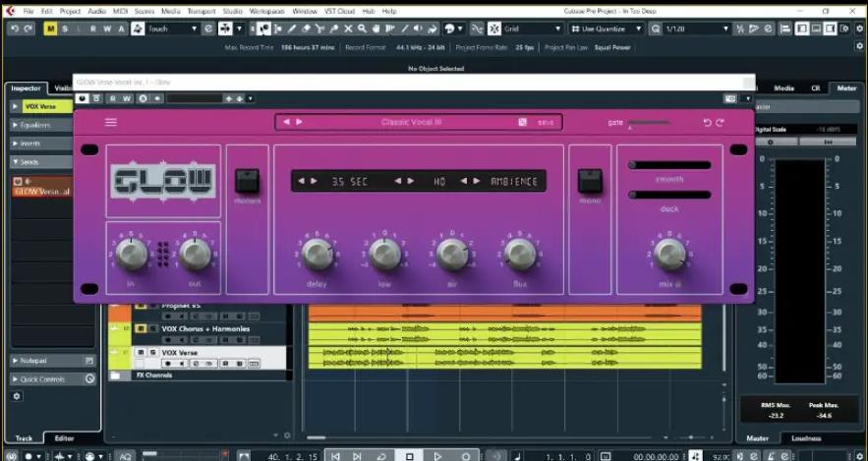This screenshot has width=868, height=461.
Task: Select the Split scissors tool
Action: point(319,29)
